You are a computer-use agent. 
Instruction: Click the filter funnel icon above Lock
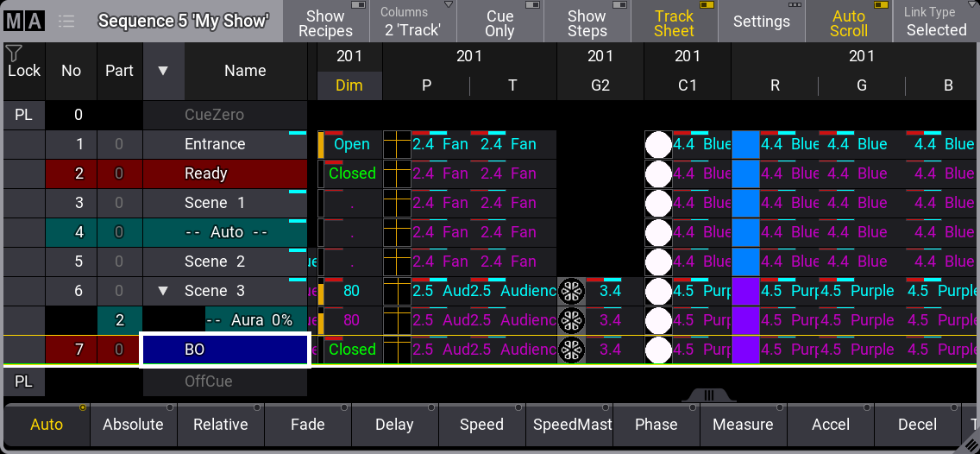click(x=13, y=52)
